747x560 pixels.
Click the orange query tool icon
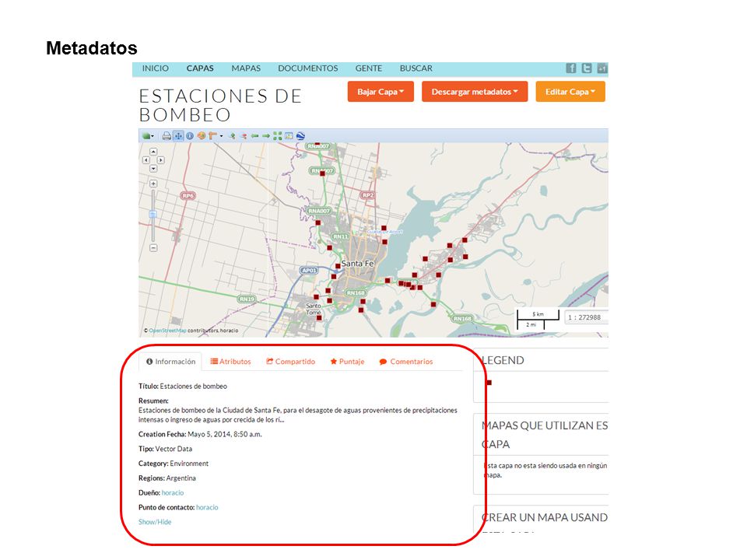coord(201,136)
